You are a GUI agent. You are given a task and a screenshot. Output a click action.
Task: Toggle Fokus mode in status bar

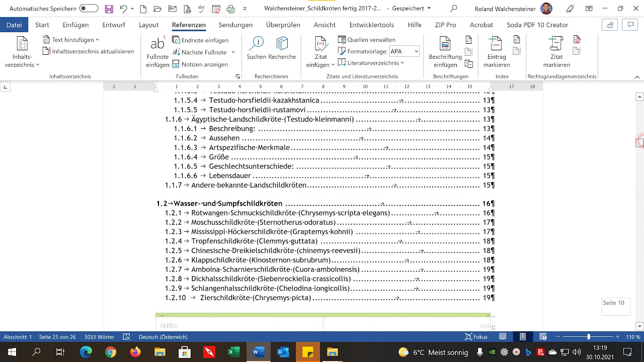(x=476, y=337)
